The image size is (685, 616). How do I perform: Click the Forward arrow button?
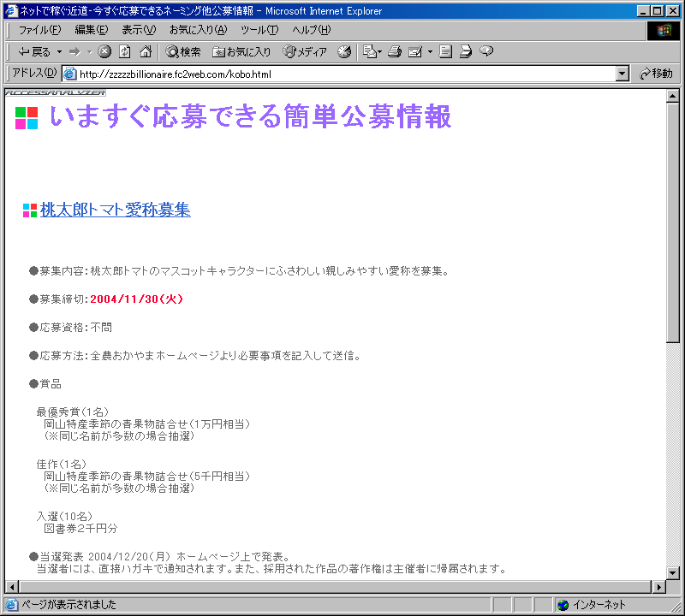coord(75,52)
